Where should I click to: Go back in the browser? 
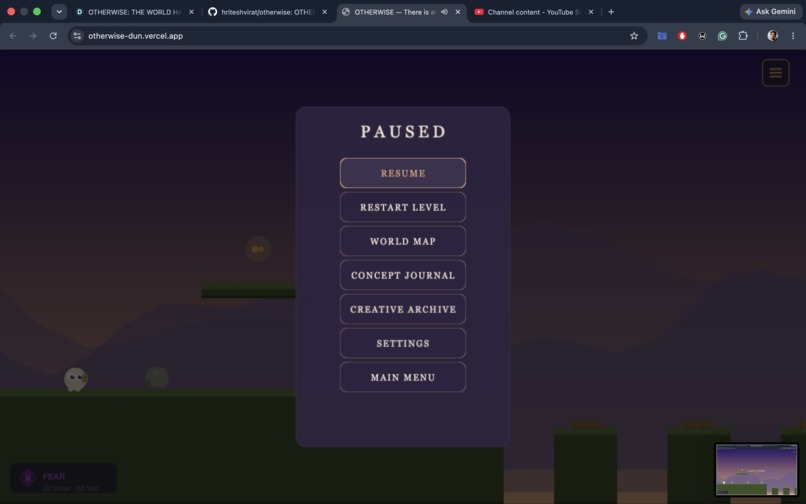click(13, 35)
